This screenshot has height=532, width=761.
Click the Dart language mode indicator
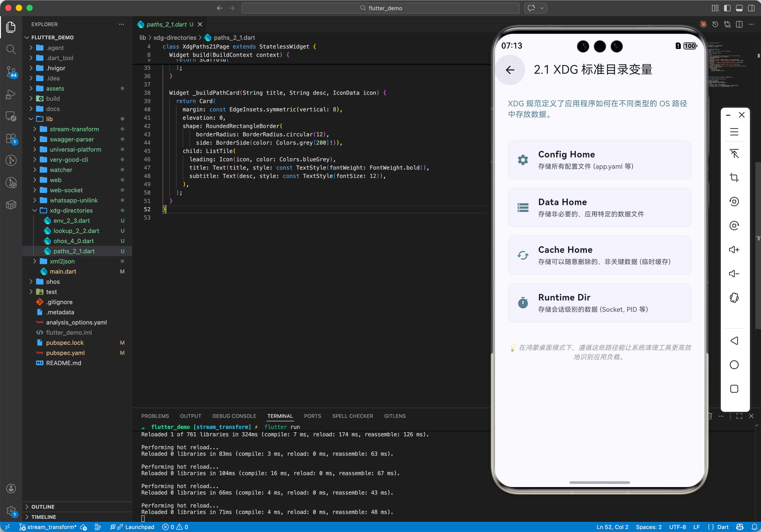coord(723,527)
